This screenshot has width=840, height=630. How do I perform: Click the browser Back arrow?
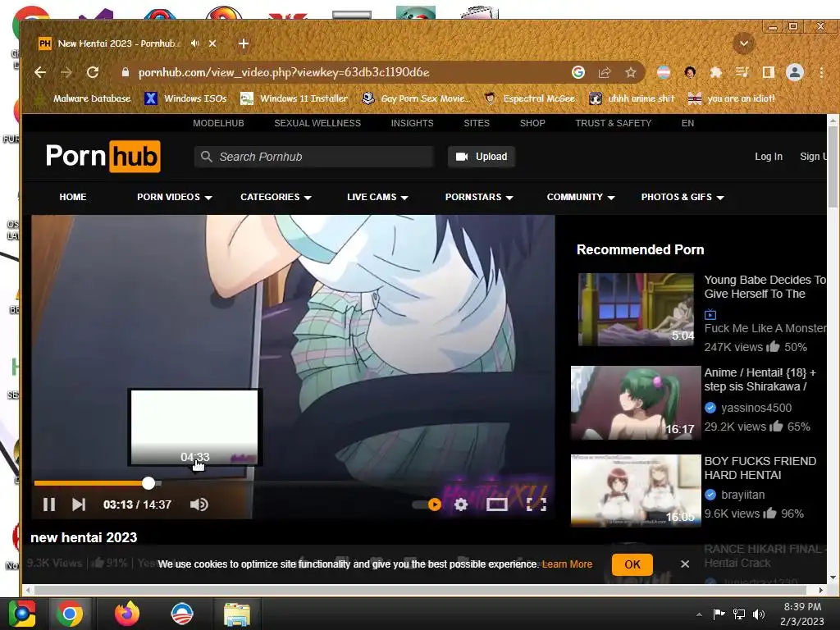click(x=40, y=72)
